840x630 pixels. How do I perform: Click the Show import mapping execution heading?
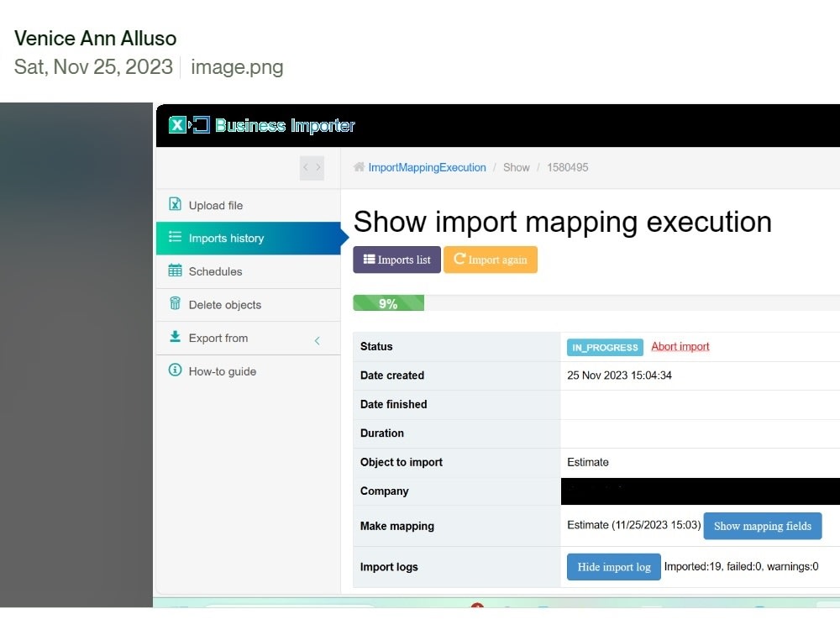[563, 221]
